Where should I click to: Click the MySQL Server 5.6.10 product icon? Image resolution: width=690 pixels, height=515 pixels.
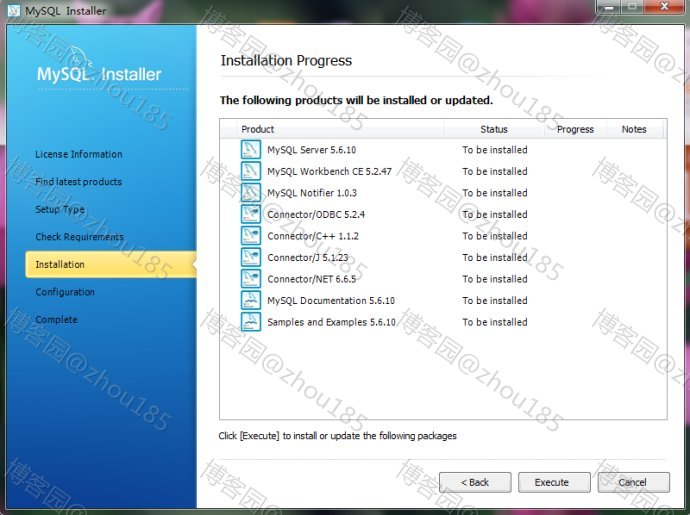(251, 149)
